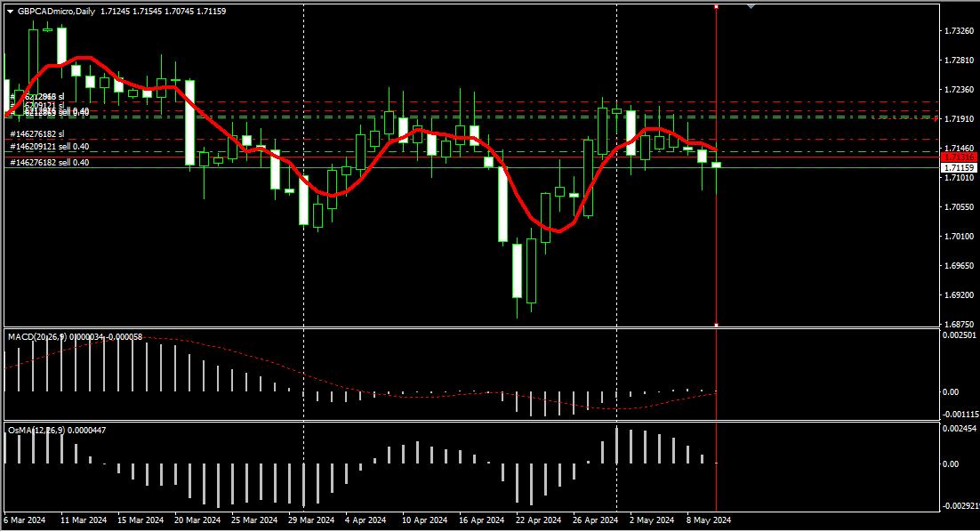Click the 6 Mar 2024 date label
The width and height of the screenshot is (980, 532).
25,520
